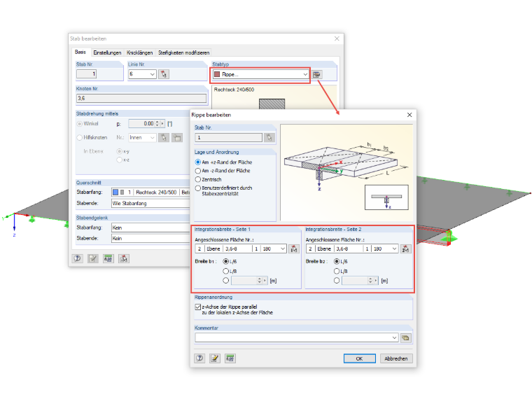Click stepper arrows of Breite b1 value

260,281
